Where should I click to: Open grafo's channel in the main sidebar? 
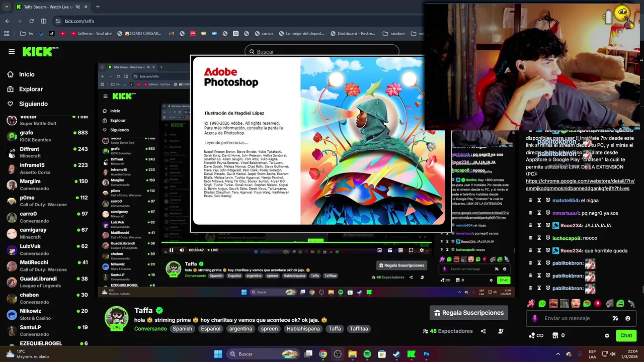coord(47,136)
